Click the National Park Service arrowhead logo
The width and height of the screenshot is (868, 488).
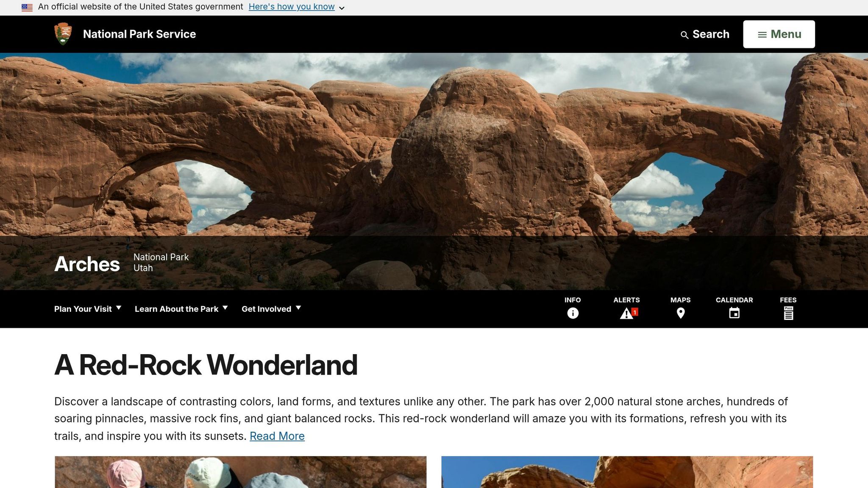(63, 34)
